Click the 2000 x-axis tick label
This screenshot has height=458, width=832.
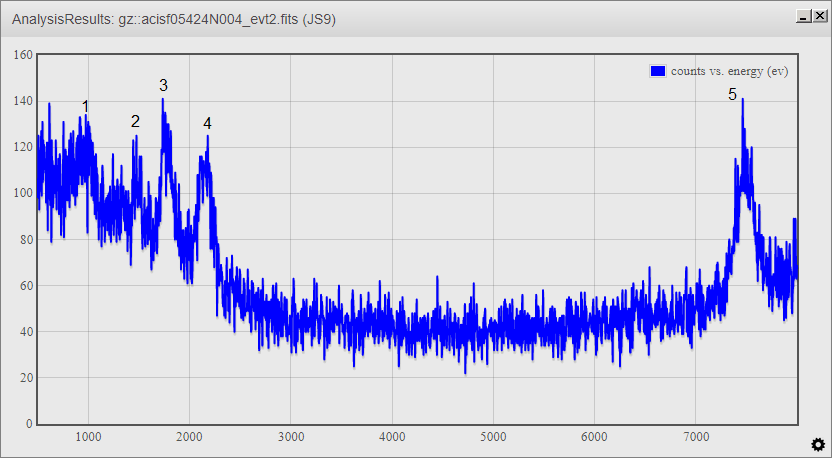(189, 437)
